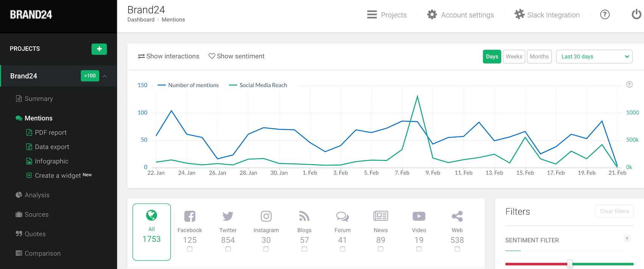This screenshot has width=644, height=269.
Task: Click the Projects hamburger icon
Action: coord(372,15)
